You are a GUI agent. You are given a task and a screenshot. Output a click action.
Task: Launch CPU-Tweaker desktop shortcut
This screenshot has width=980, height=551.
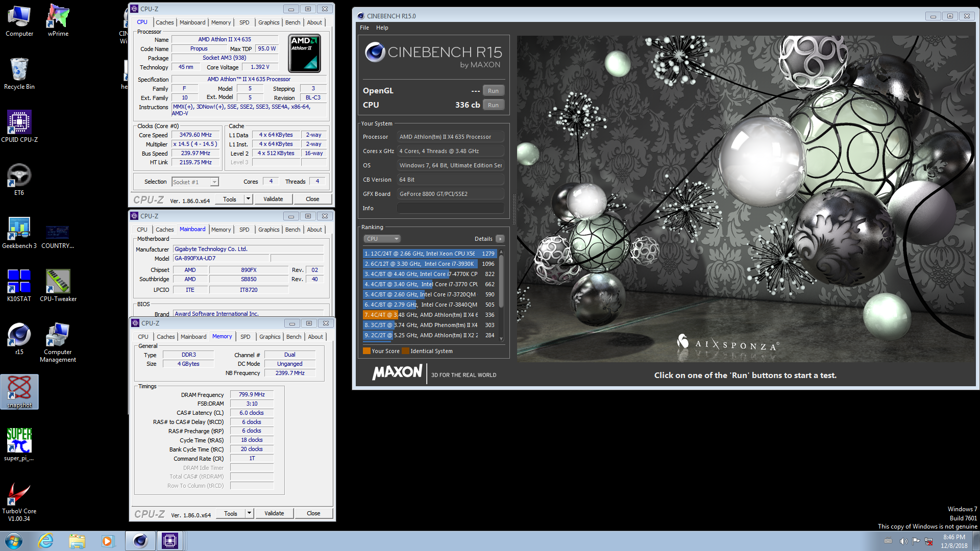click(x=58, y=285)
